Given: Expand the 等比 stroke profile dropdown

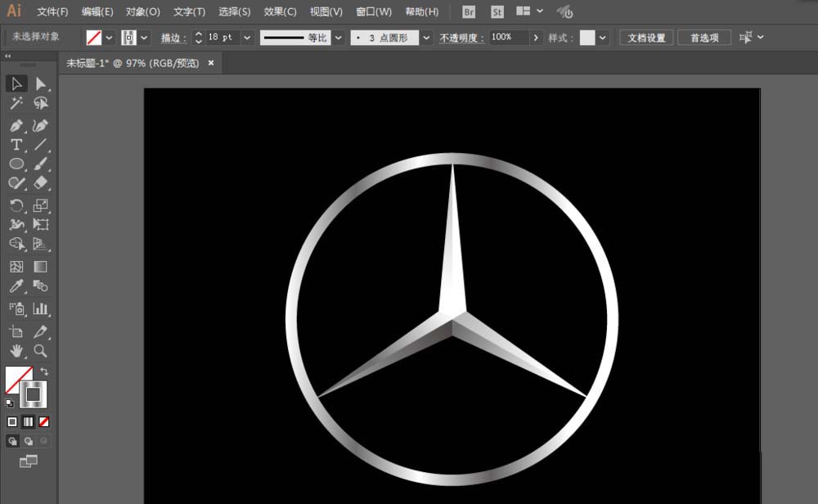Looking at the screenshot, I should point(338,38).
